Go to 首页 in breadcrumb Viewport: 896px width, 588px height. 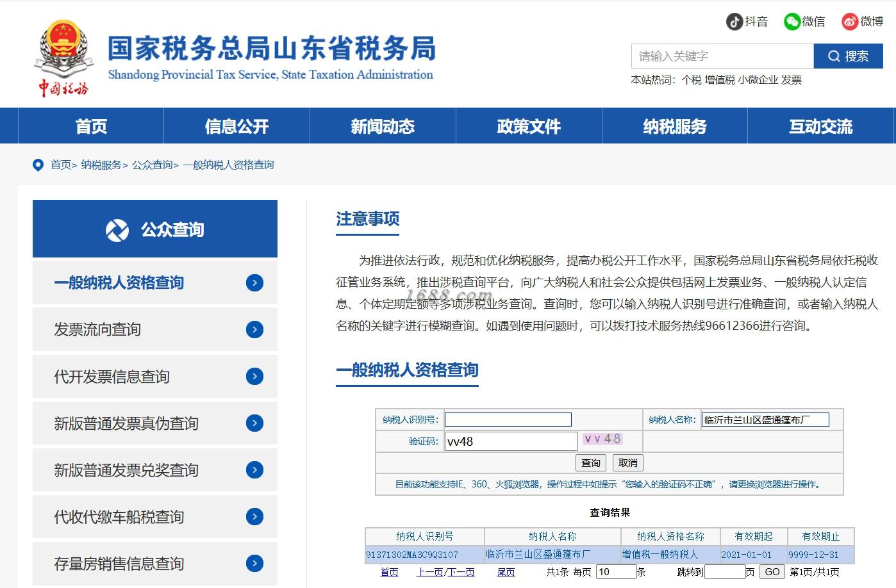[61, 165]
